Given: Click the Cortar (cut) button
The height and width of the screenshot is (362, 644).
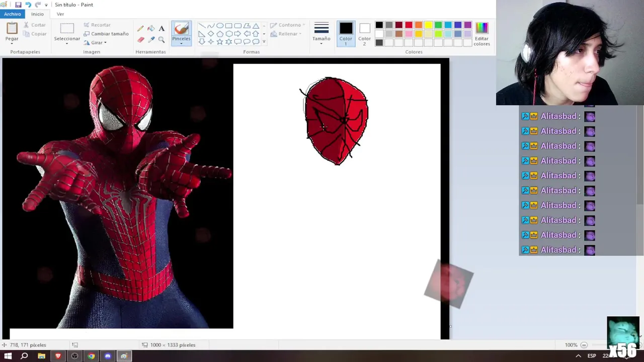Looking at the screenshot, I should [x=35, y=25].
